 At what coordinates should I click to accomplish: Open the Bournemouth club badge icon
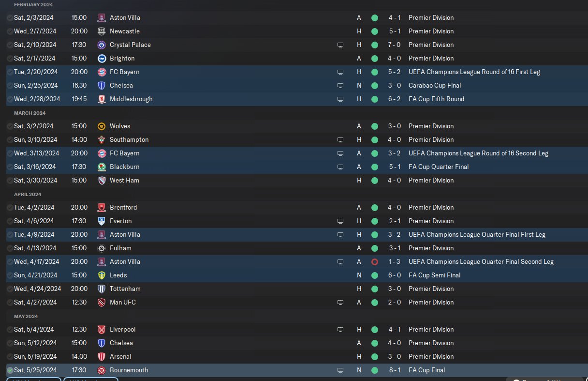point(102,370)
